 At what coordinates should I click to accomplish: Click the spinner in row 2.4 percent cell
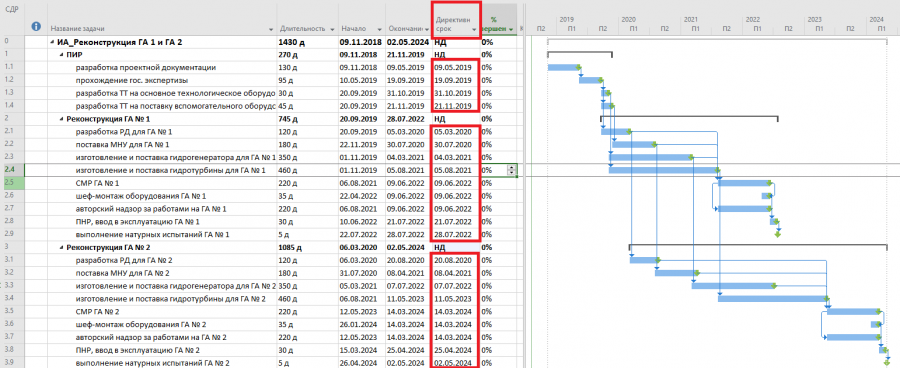tap(511, 170)
